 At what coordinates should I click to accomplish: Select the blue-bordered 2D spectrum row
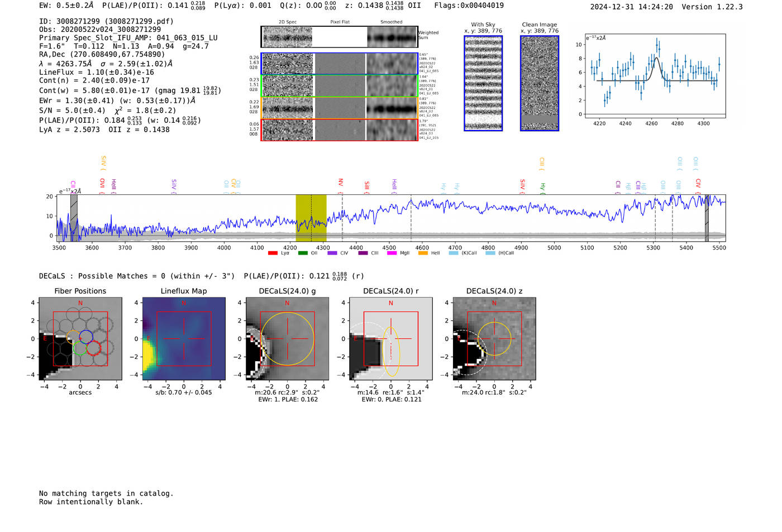pos(339,64)
